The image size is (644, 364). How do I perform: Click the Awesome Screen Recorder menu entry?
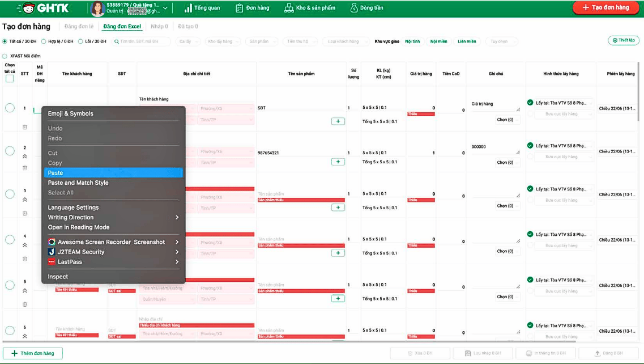tap(111, 242)
